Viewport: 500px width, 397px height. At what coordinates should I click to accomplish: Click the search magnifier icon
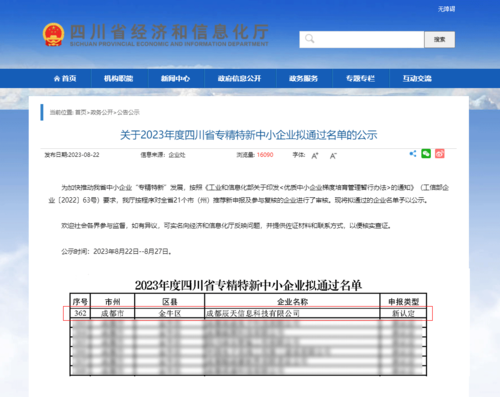pyautogui.click(x=310, y=39)
